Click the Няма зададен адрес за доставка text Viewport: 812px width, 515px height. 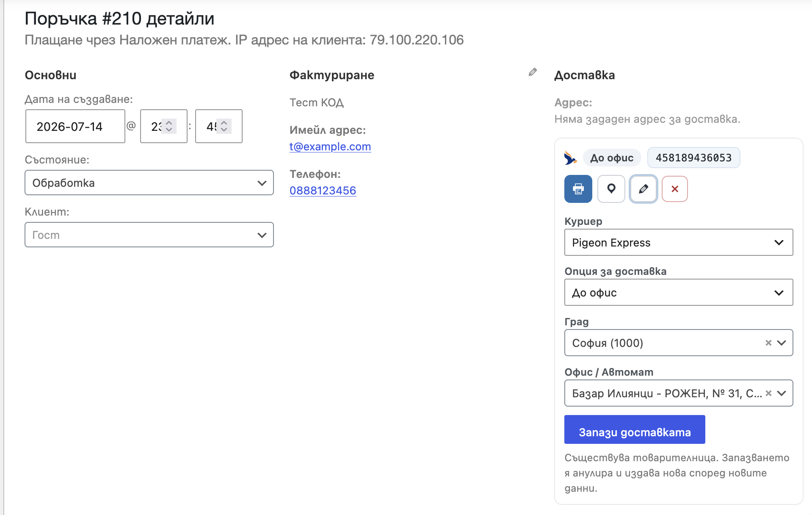[x=647, y=119]
